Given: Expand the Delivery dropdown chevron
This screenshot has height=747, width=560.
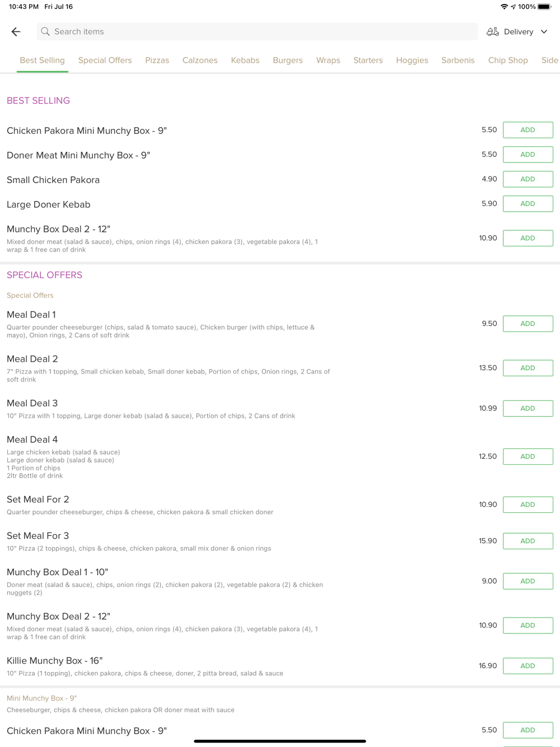Looking at the screenshot, I should tap(544, 32).
